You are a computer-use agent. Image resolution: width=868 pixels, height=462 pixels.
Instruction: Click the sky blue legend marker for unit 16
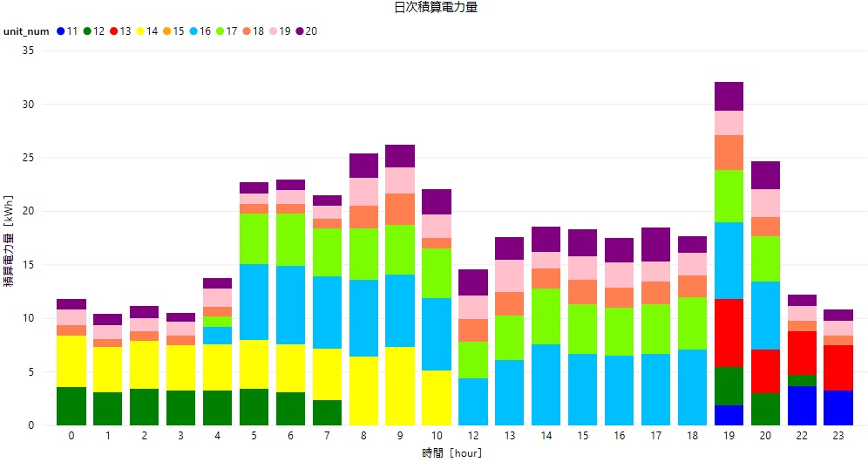193,31
